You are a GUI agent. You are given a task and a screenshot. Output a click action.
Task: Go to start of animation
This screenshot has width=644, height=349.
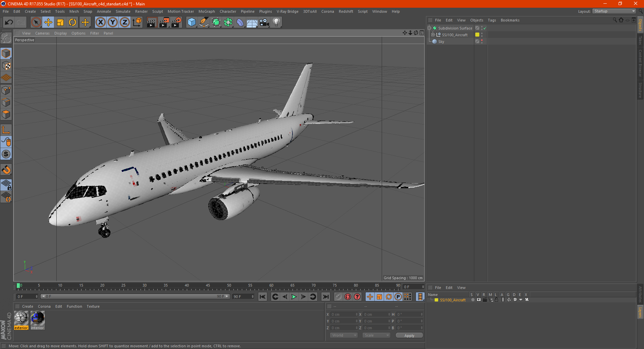point(263,297)
